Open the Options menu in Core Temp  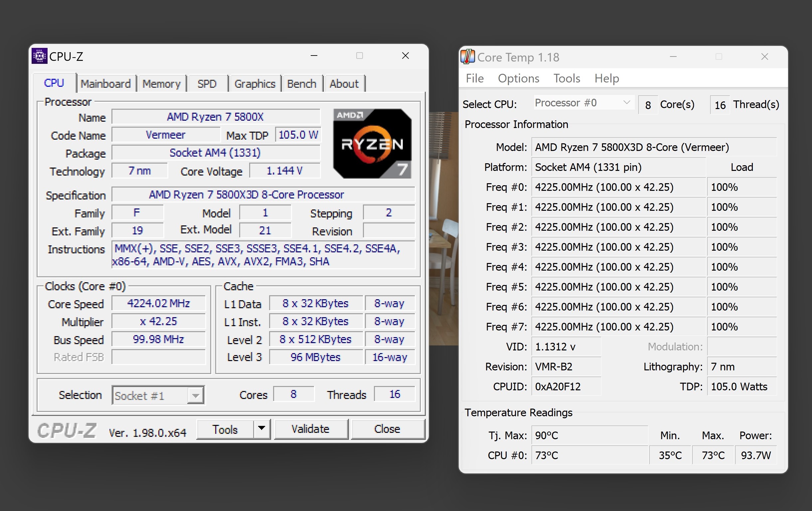519,78
